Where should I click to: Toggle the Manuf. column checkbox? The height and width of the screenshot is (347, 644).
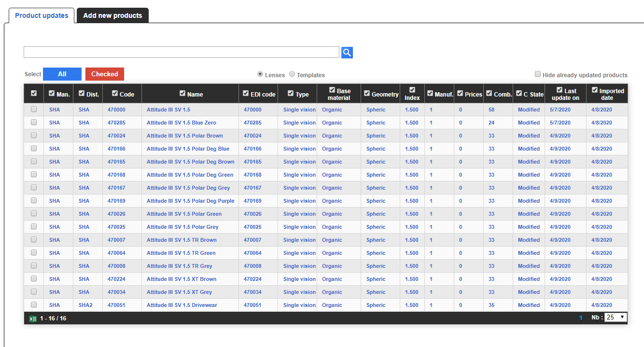[430, 93]
